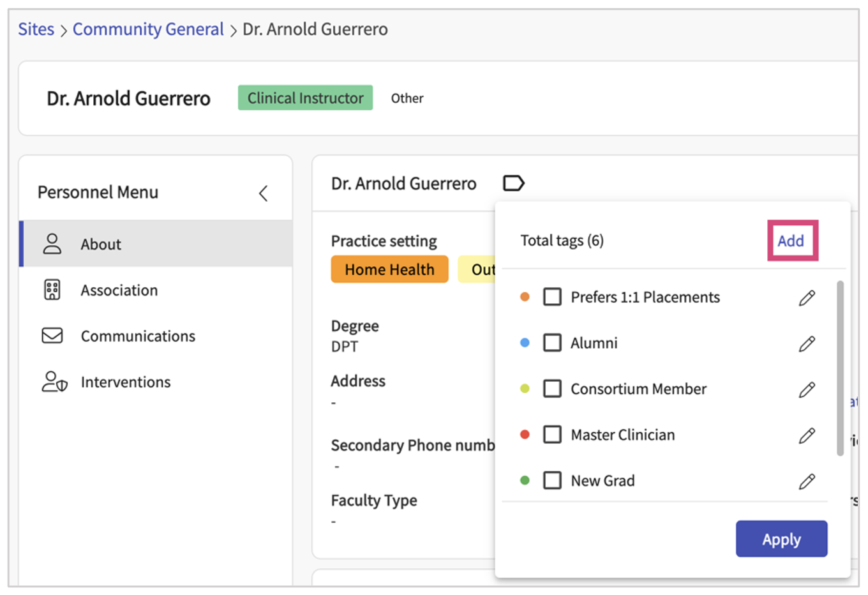Click the tag icon beside Dr. Arnold Guerrero
The image size is (868, 595).
click(x=513, y=184)
